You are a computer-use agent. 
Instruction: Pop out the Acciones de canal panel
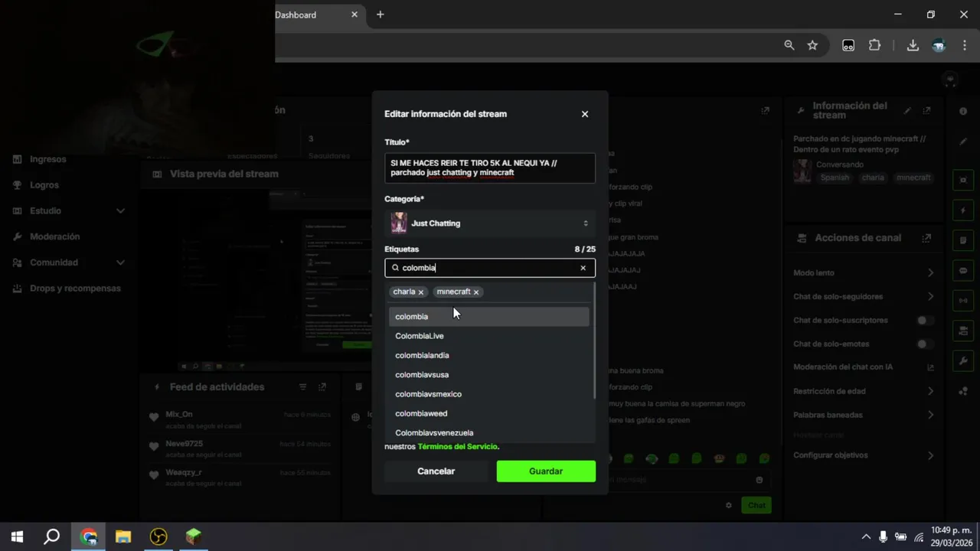tap(927, 238)
